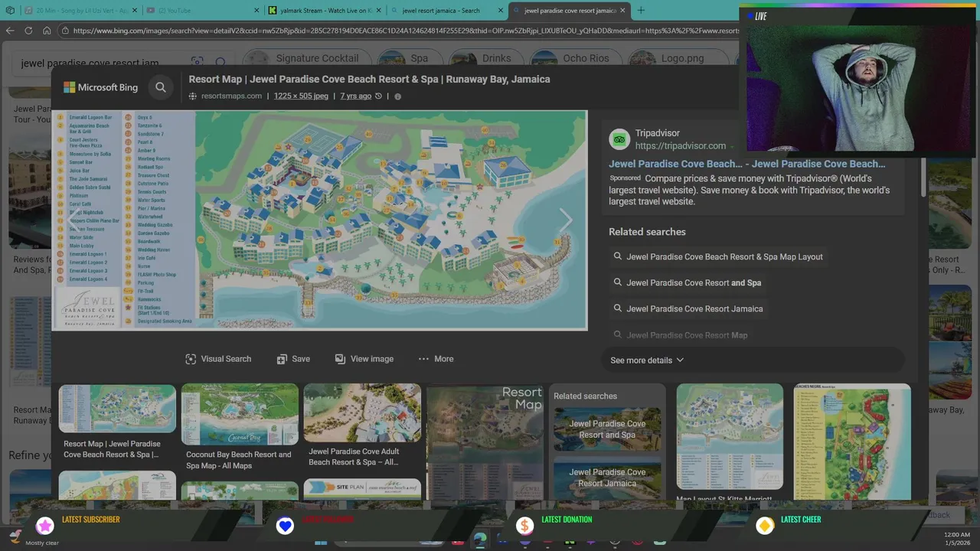Expand See more details

pyautogui.click(x=647, y=360)
